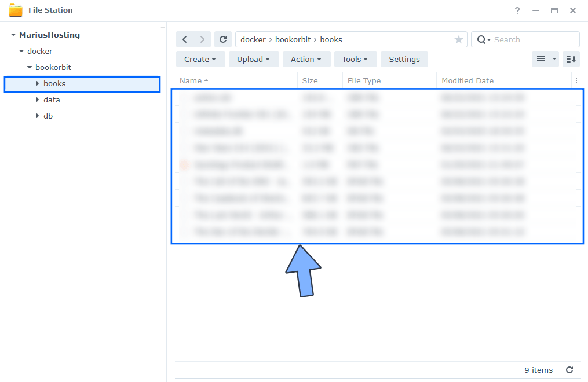Screen dimensions: 588x382
Task: Open File Station Settings
Action: click(x=404, y=59)
